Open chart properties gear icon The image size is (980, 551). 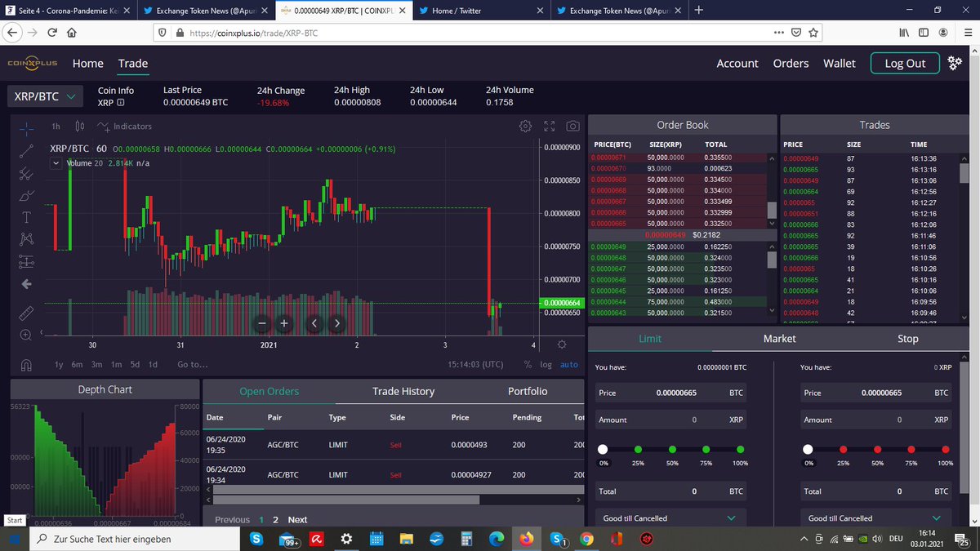point(525,127)
